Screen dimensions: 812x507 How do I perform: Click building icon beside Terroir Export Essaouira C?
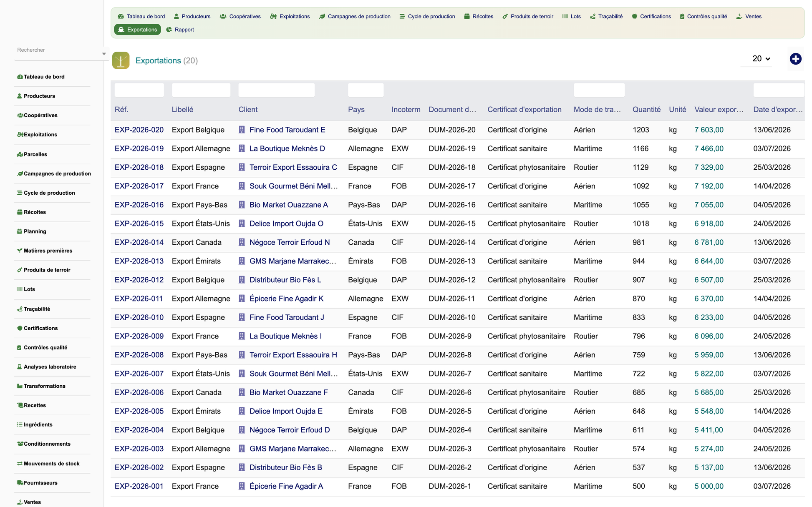pyautogui.click(x=242, y=167)
